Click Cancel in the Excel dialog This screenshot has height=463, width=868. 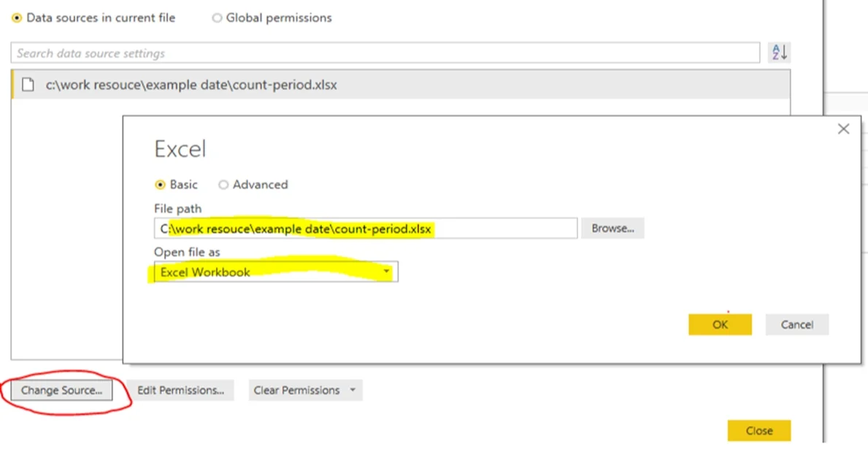[x=796, y=324]
